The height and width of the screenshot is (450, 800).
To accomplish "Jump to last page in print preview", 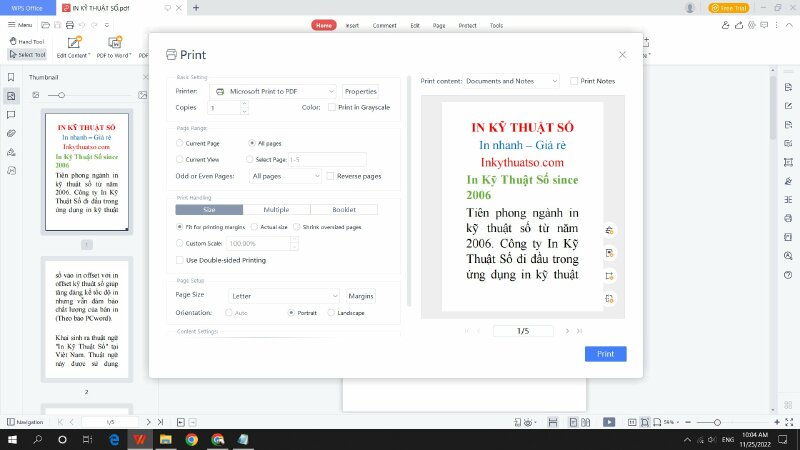I will click(580, 331).
